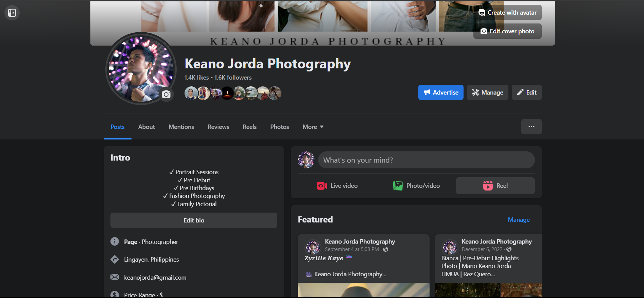Select the Posts tab

click(118, 127)
